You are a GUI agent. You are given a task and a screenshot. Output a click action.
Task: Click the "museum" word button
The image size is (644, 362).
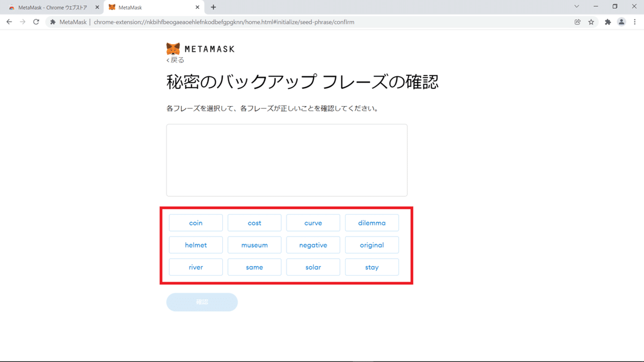[254, 245]
